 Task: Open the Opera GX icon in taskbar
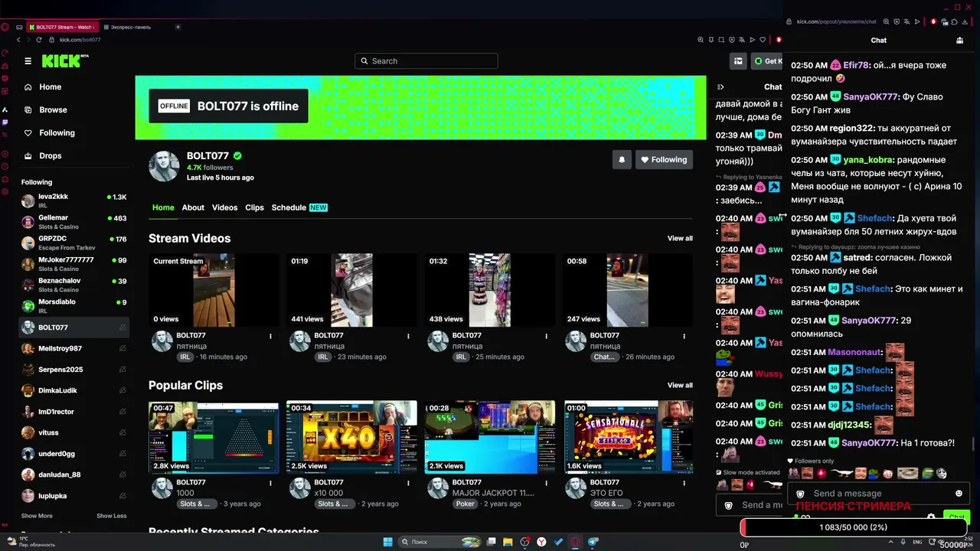coord(576,542)
